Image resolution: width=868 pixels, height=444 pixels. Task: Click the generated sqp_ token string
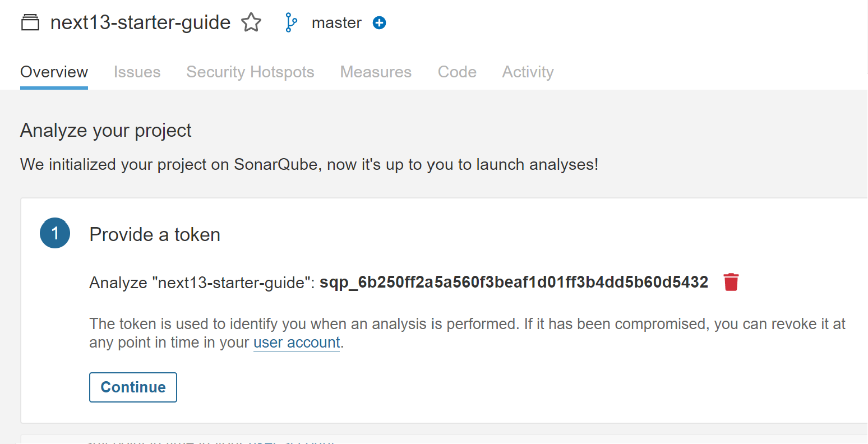514,282
